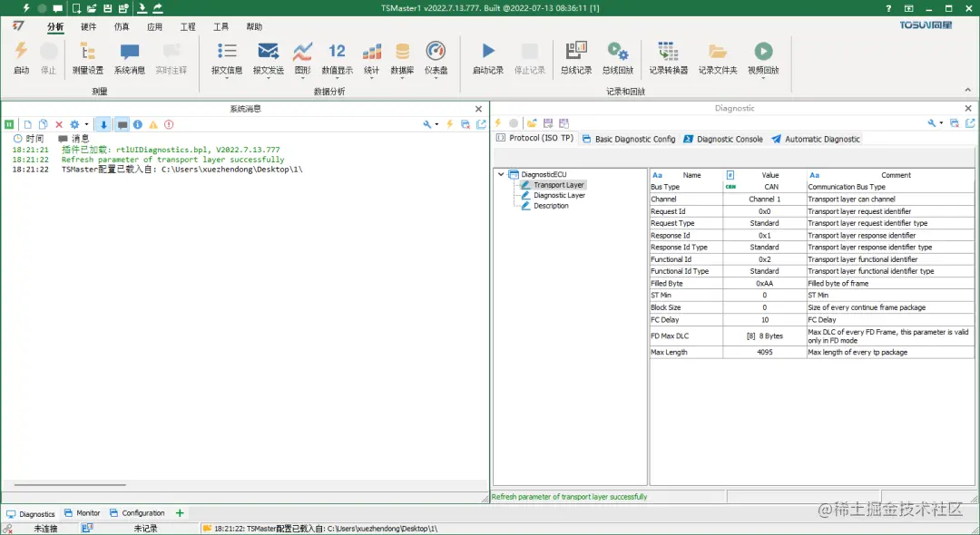
Task: Open the 帮助 ribbon tab
Action: pyautogui.click(x=254, y=26)
